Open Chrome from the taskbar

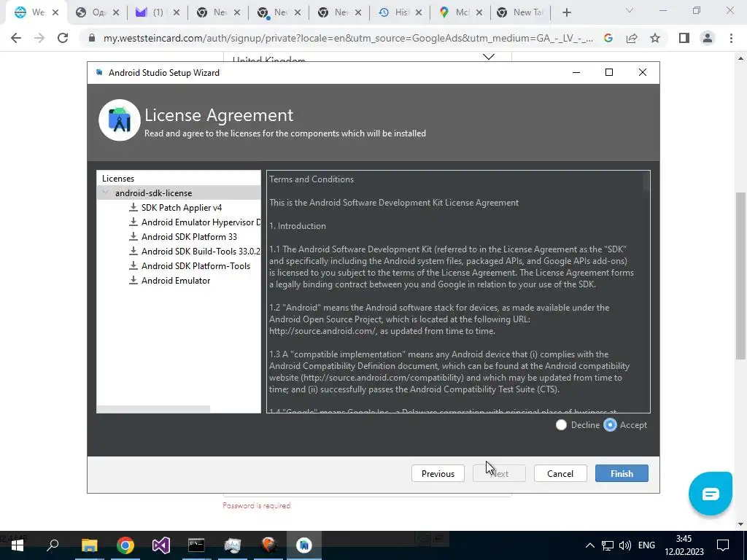pos(125,545)
